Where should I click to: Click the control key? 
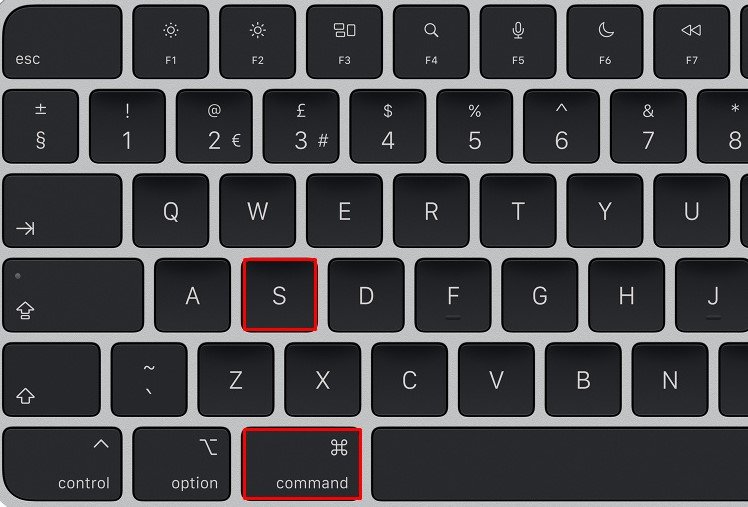(x=62, y=464)
